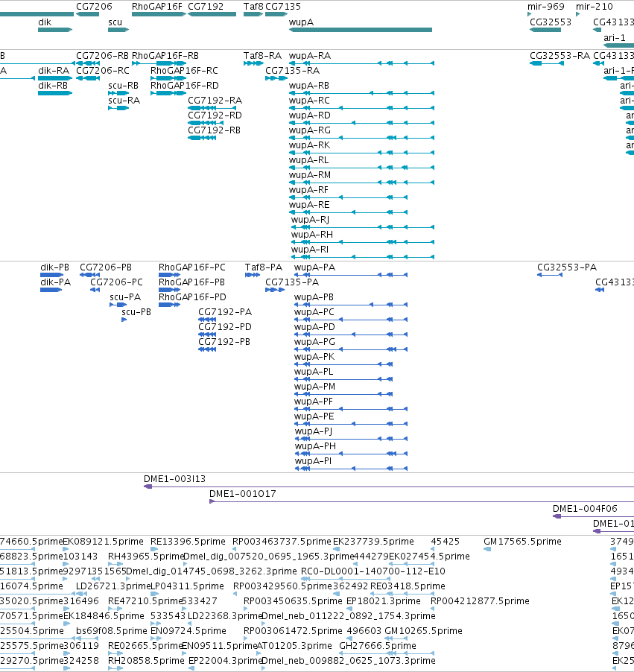Screen dimensions: 634x672
Task: Select the RhoGAP16F gene label
Action: 157,7
